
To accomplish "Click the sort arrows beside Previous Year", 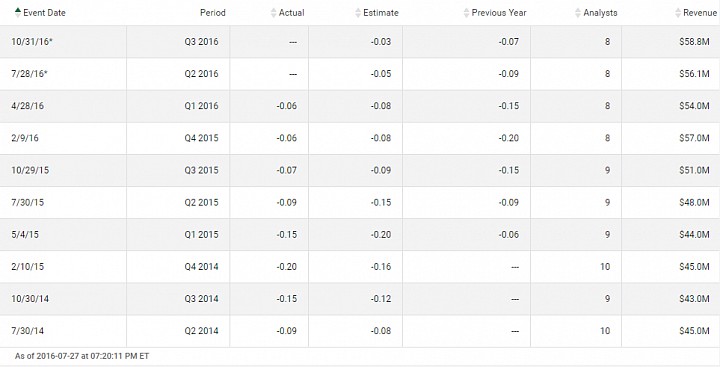I will [x=467, y=13].
